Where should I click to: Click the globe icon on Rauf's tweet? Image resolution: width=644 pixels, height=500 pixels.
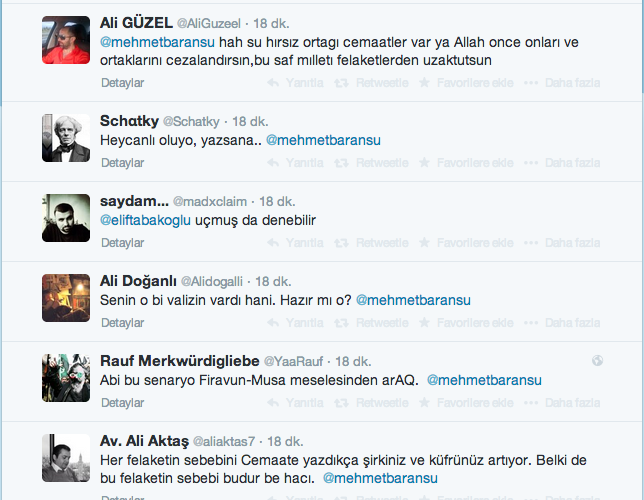tap(597, 361)
